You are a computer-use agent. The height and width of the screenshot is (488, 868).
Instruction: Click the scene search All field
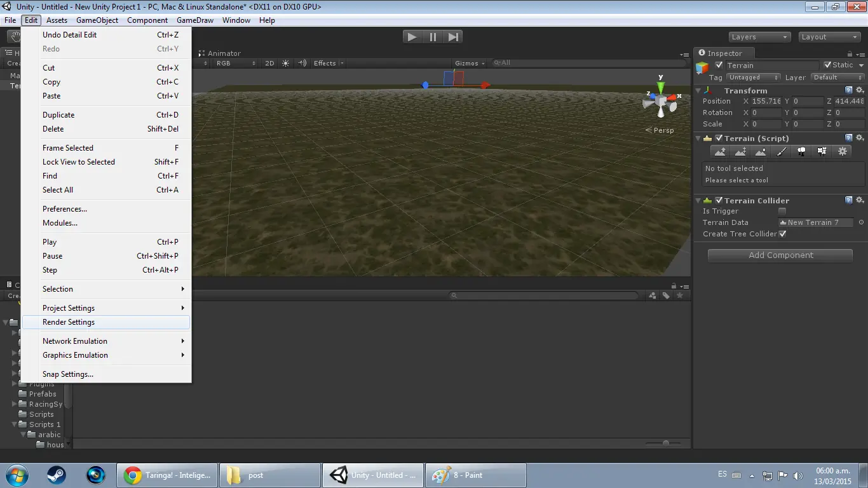click(x=589, y=63)
